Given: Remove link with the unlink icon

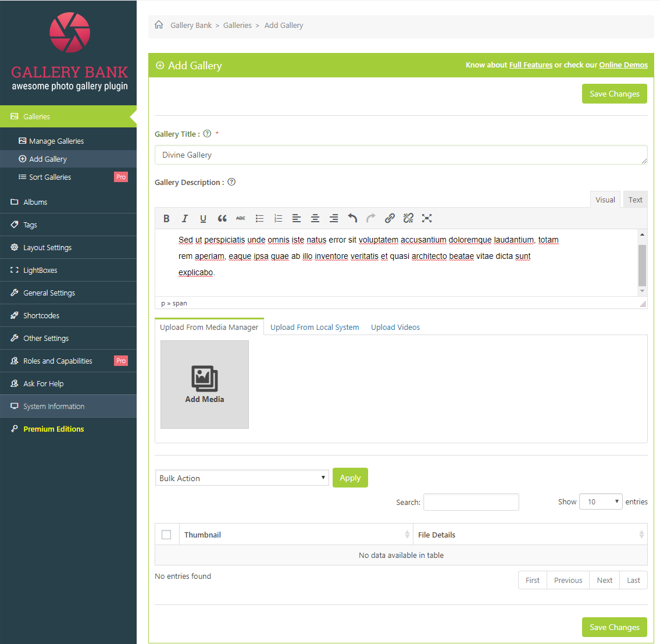Looking at the screenshot, I should point(408,218).
